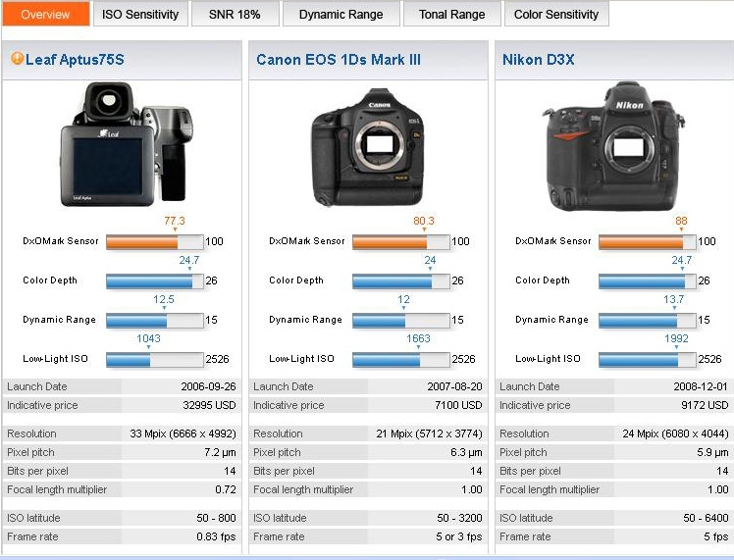Click the Canon Dynamic Range blue bar
734x560 pixels.
pos(401,321)
